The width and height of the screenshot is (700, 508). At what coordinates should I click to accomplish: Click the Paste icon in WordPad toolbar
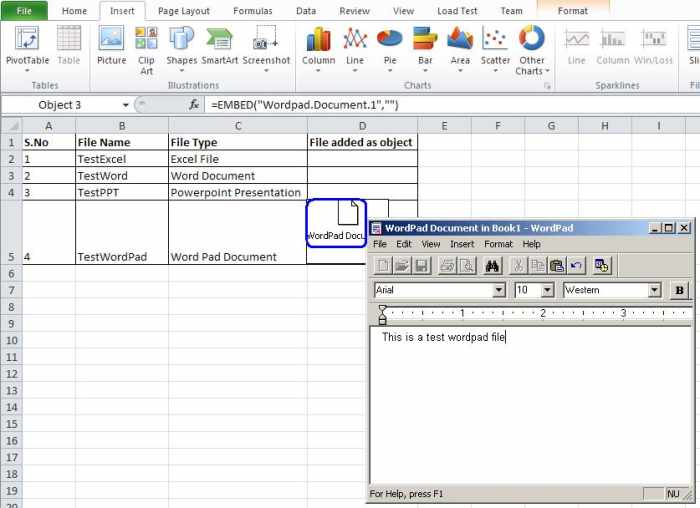tap(557, 265)
